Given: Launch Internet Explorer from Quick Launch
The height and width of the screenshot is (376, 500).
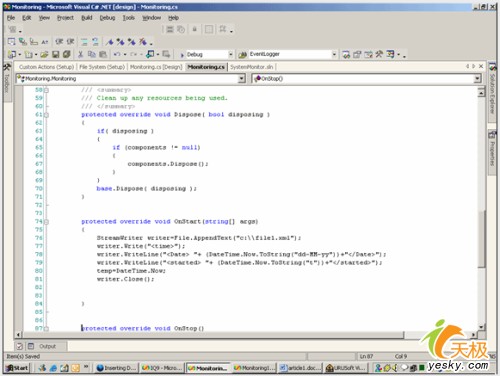Looking at the screenshot, I should [x=53, y=368].
